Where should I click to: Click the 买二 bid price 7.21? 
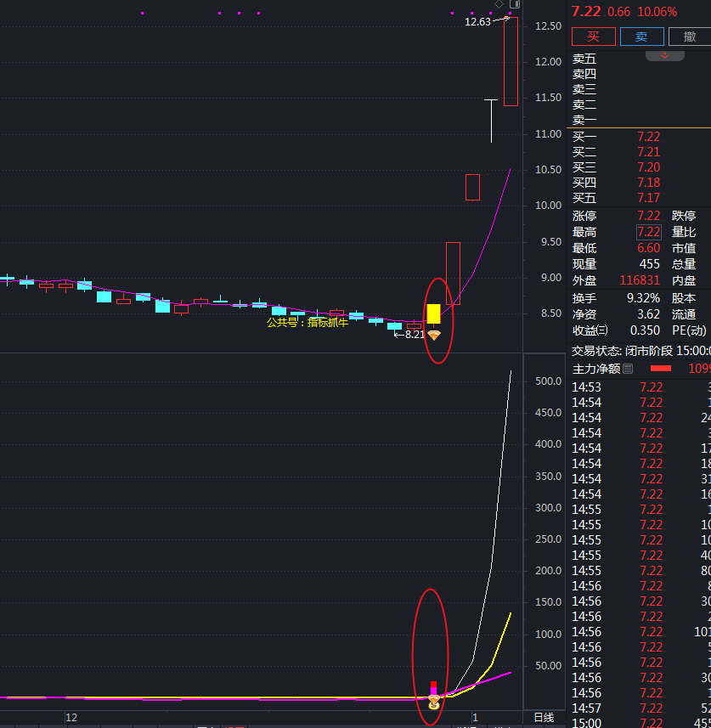649,152
